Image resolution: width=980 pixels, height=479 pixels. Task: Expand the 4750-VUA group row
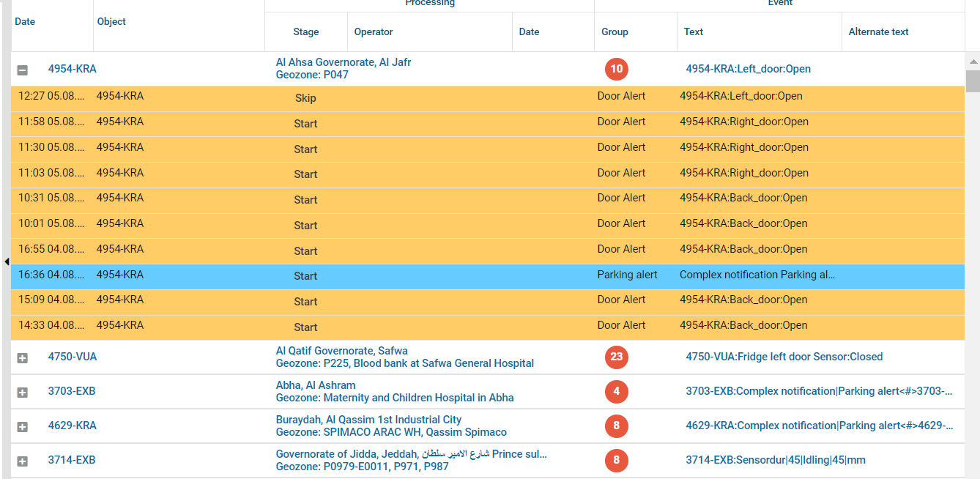[x=22, y=358]
